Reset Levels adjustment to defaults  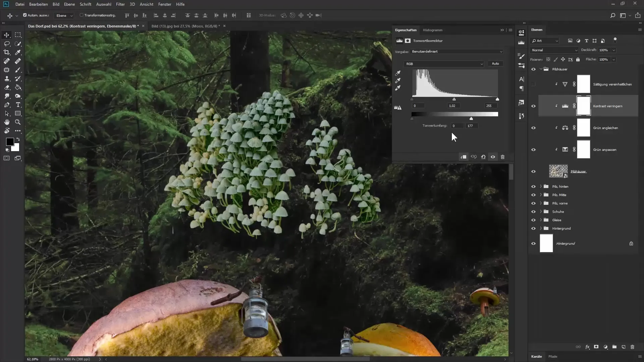pyautogui.click(x=483, y=157)
